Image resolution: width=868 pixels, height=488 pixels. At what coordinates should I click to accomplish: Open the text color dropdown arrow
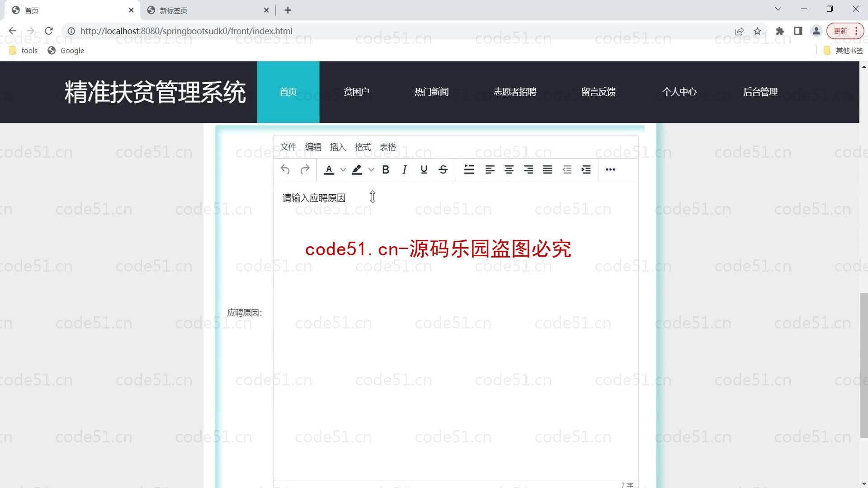pos(343,169)
